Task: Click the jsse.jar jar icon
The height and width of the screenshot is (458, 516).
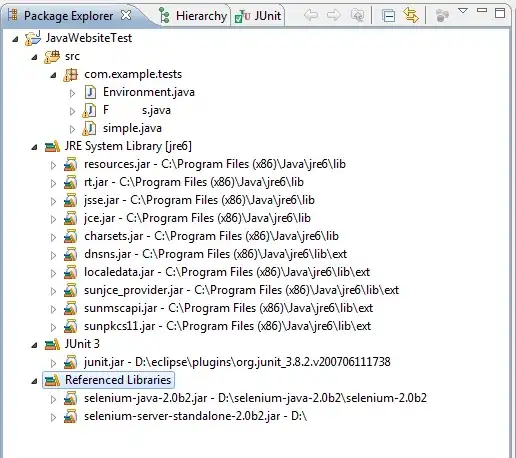Action: (70, 200)
